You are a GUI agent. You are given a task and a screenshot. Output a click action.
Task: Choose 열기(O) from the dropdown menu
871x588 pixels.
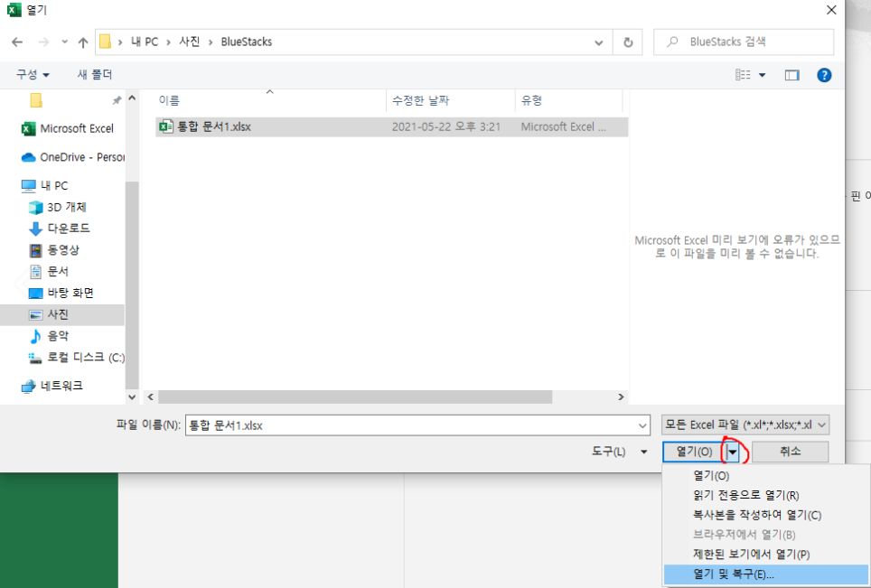(766, 476)
